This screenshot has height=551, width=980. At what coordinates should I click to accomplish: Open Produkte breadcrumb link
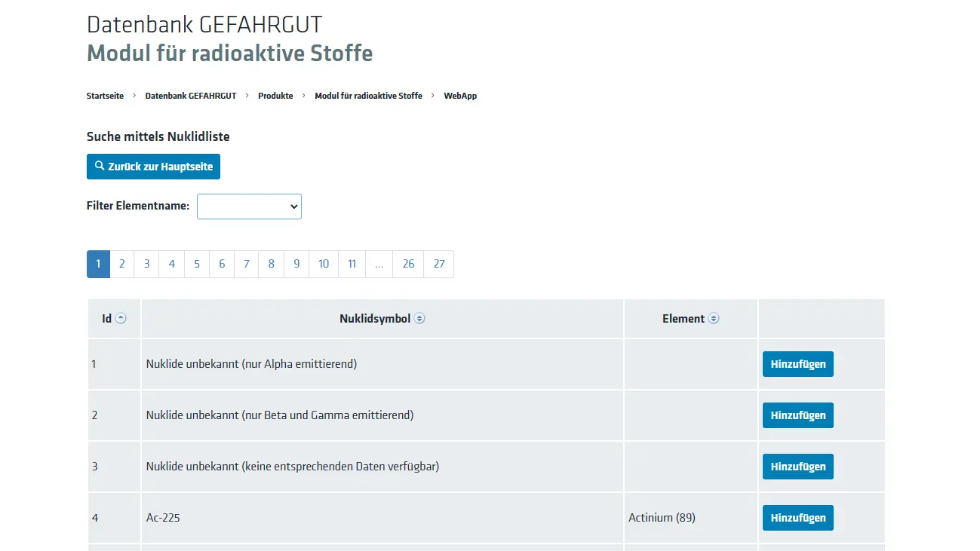click(x=275, y=96)
